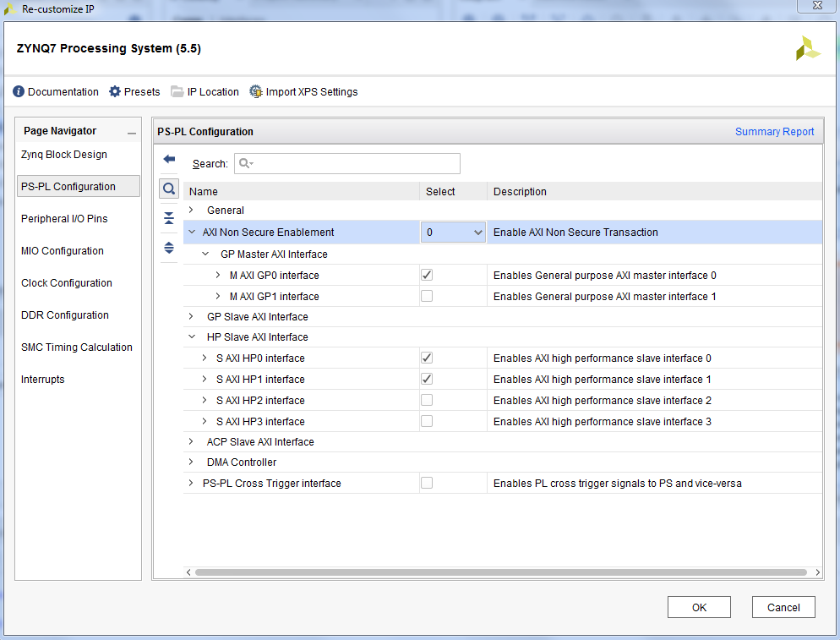The image size is (840, 640).
Task: Click into the Search input field
Action: click(x=347, y=163)
